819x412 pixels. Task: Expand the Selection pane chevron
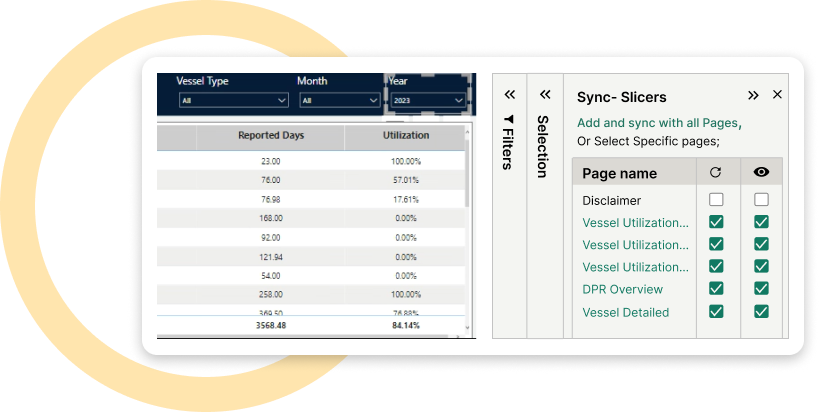coord(545,94)
